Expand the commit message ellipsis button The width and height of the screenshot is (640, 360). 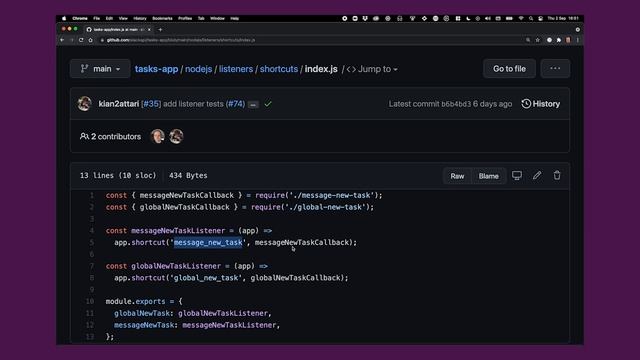253,105
